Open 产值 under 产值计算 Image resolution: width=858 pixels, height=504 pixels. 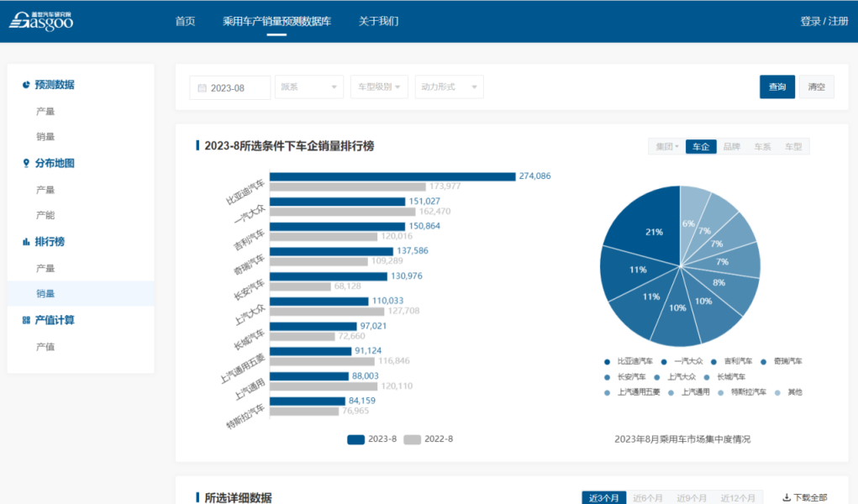pyautogui.click(x=45, y=347)
